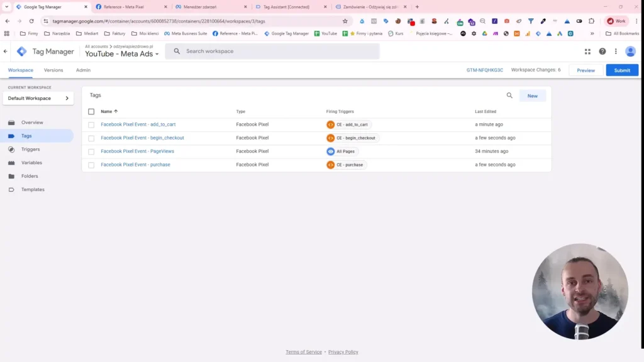Screen dimensions: 644x362
Task: Click the blue Submit button
Action: 622,70
